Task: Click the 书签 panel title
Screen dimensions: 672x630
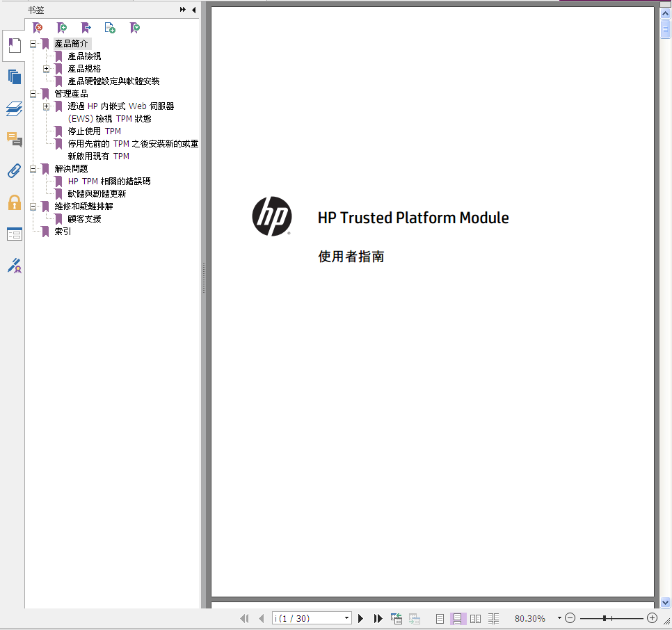Action: [36, 10]
